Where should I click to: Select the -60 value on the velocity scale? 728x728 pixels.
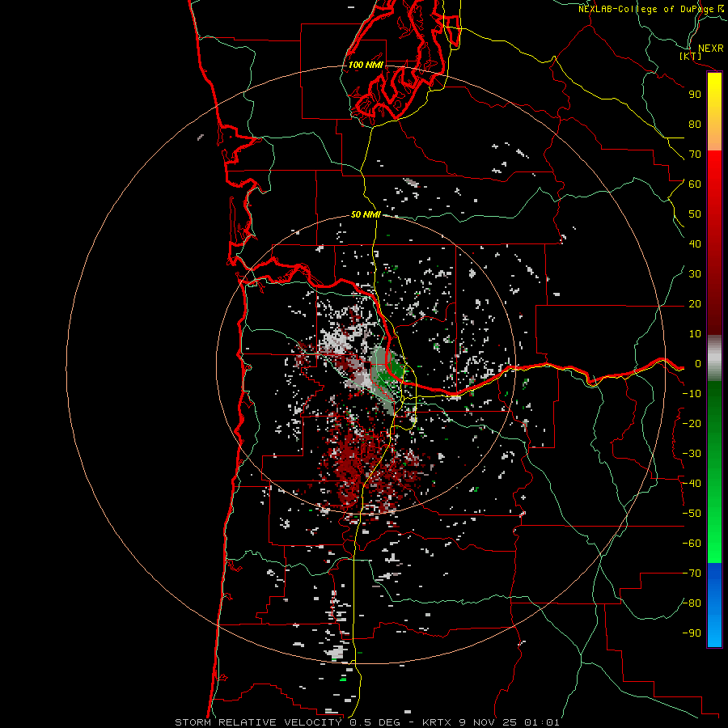tap(692, 544)
